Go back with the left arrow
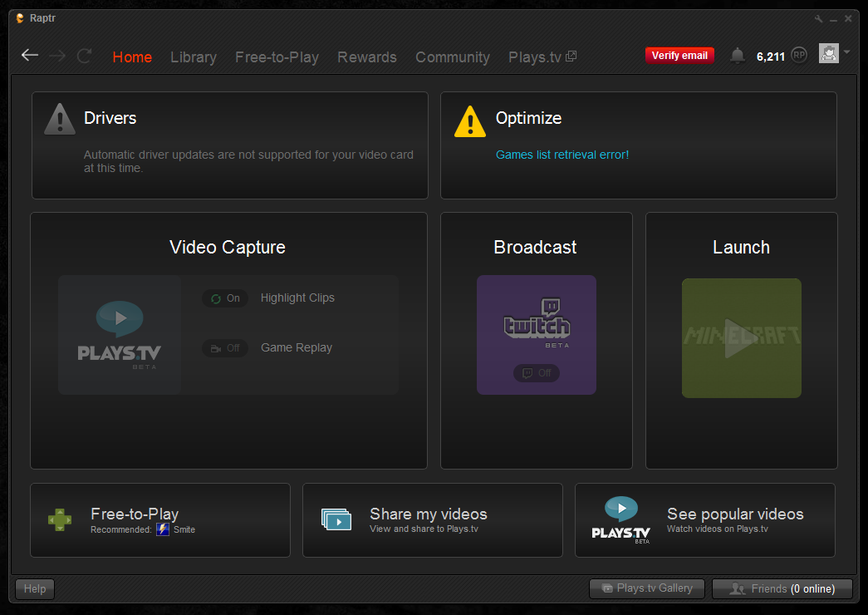The height and width of the screenshot is (615, 868). [x=30, y=55]
